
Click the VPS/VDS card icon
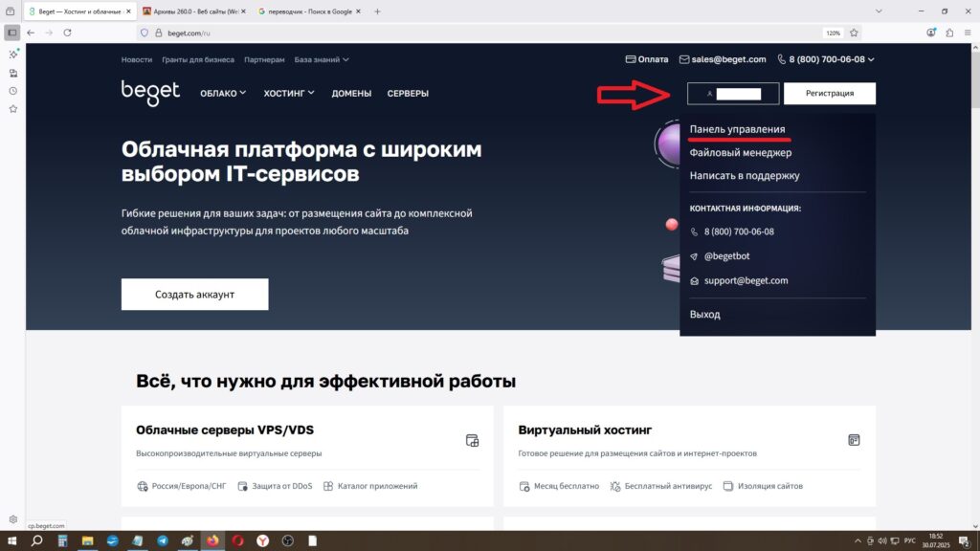(472, 440)
